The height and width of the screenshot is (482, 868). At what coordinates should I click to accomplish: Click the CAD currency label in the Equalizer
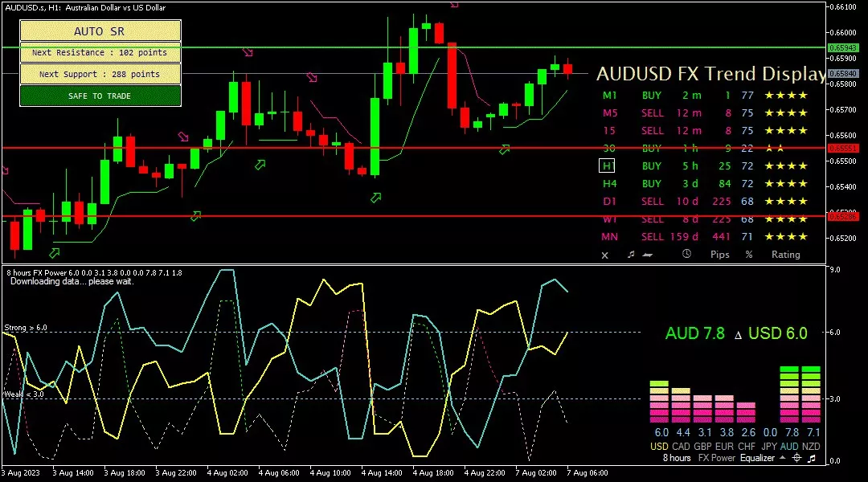click(x=681, y=447)
